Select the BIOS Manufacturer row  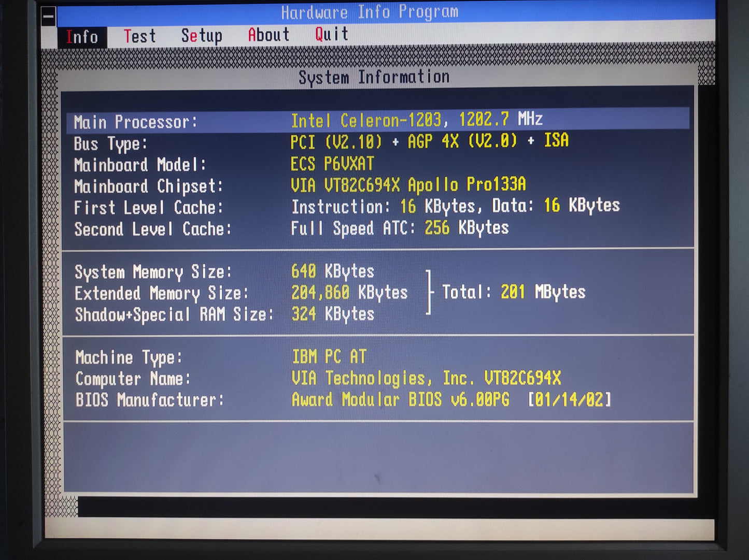(342, 400)
